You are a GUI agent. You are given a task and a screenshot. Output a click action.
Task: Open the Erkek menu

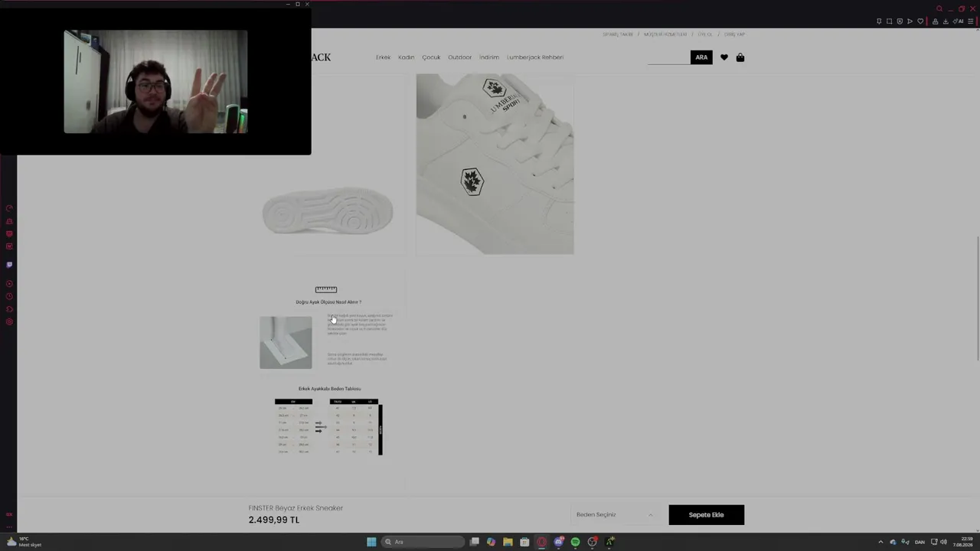[x=383, y=57]
